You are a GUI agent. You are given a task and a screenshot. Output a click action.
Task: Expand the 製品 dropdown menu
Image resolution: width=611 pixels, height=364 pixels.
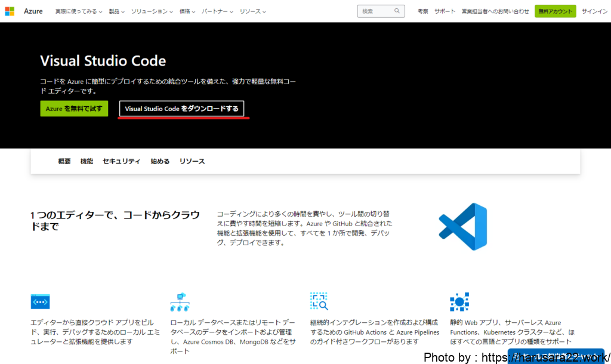coord(116,11)
